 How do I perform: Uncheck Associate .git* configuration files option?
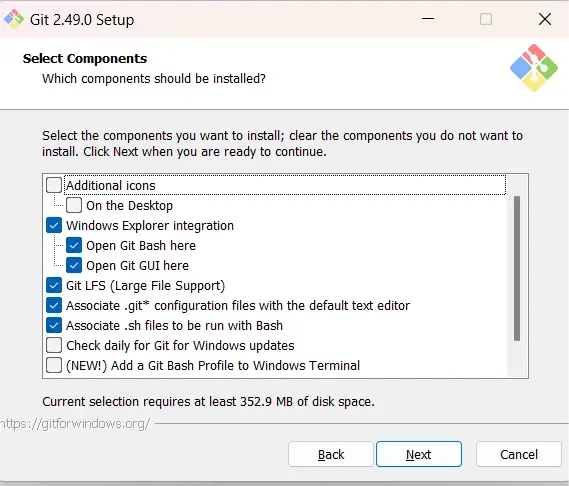(x=54, y=305)
